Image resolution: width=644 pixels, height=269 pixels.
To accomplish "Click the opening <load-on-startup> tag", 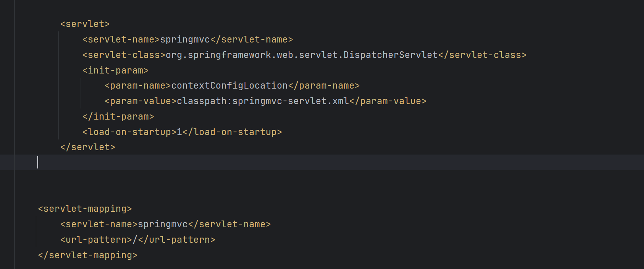I will pyautogui.click(x=129, y=132).
